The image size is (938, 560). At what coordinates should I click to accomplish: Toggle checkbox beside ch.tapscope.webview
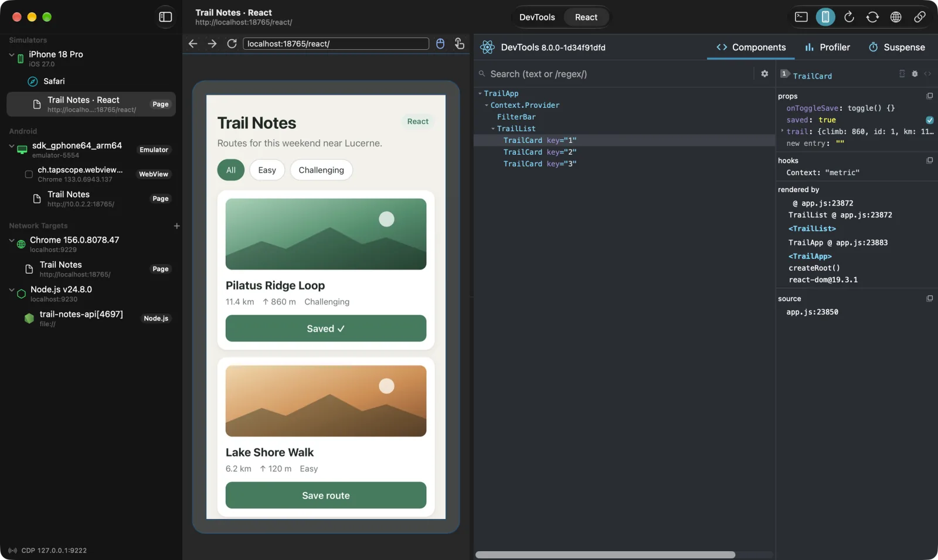[x=29, y=174]
